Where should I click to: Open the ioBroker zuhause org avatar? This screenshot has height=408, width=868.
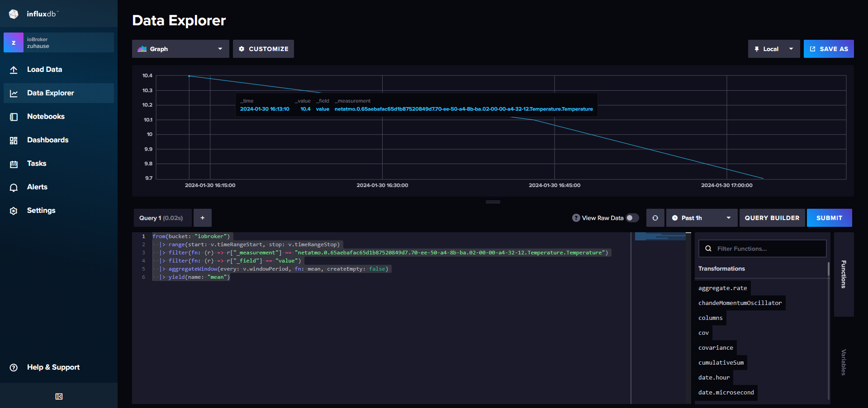point(14,42)
